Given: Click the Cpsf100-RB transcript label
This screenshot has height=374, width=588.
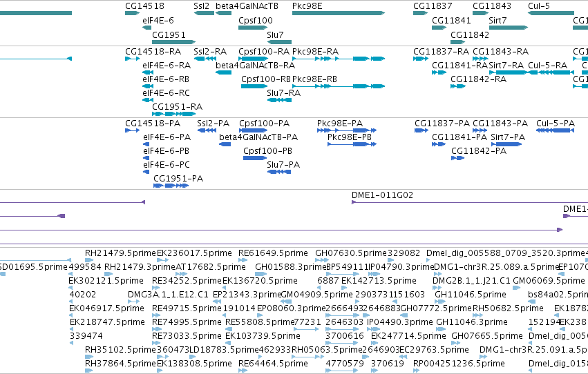Looking at the screenshot, I should pos(266,79).
